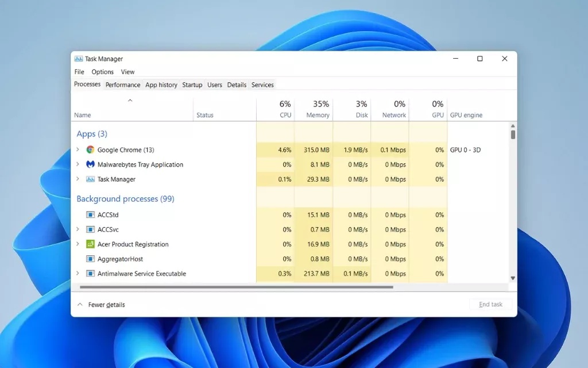Click the End task button
This screenshot has width=588, height=368.
click(490, 304)
